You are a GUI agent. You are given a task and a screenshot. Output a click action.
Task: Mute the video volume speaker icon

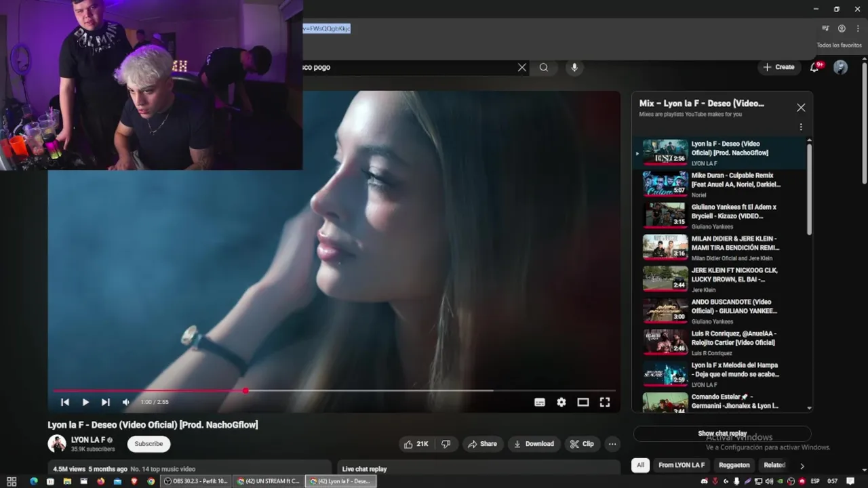[125, 402]
